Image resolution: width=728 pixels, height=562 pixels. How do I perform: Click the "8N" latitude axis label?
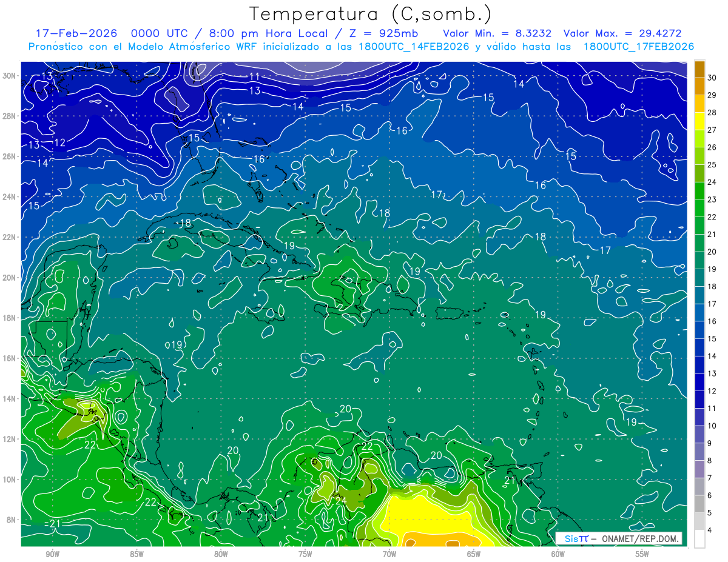click(x=12, y=520)
